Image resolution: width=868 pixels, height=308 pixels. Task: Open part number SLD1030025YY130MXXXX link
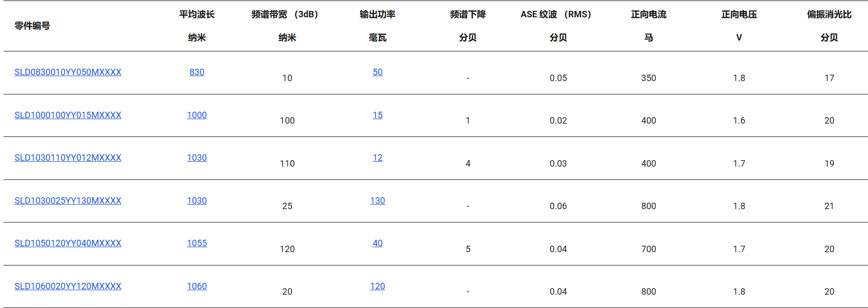(x=68, y=201)
